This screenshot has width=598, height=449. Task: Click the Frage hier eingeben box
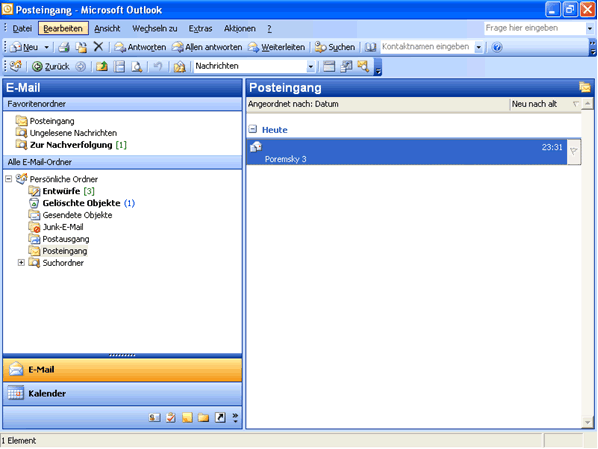pyautogui.click(x=535, y=28)
